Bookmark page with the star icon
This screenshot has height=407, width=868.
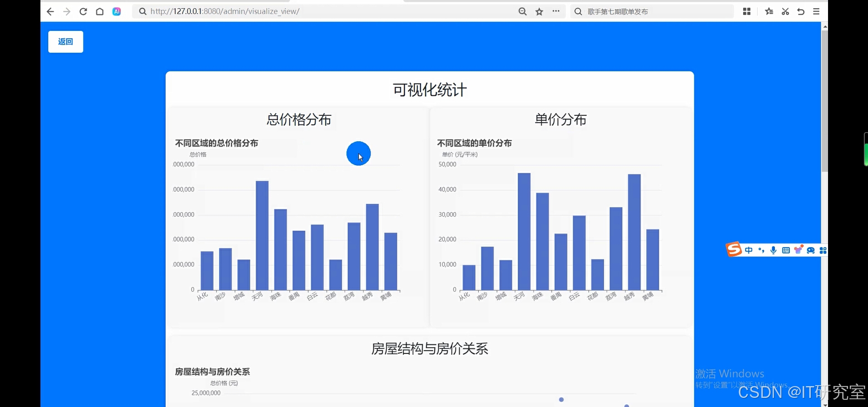pos(539,11)
